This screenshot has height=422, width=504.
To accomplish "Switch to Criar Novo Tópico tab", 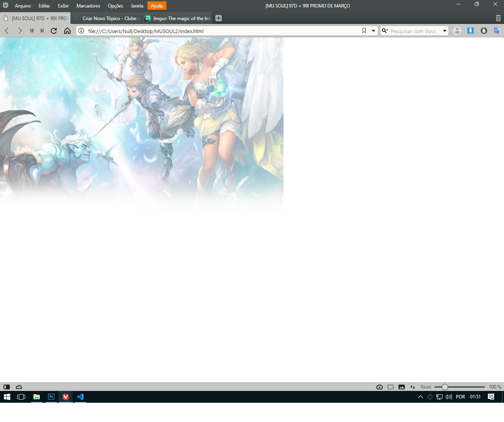I will (106, 18).
